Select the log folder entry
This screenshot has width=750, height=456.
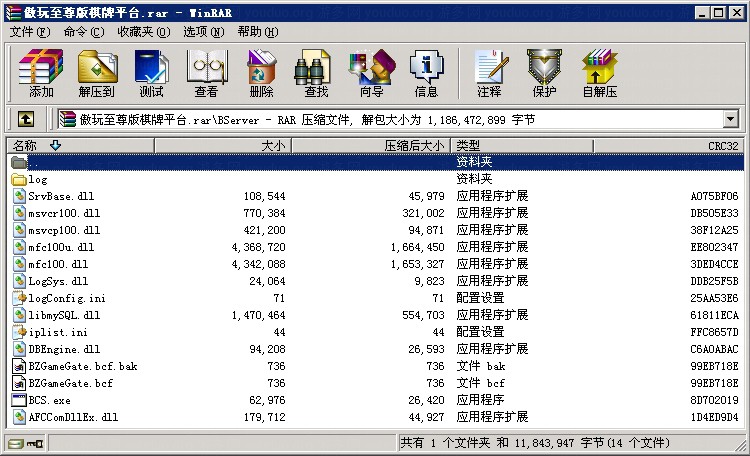point(38,179)
